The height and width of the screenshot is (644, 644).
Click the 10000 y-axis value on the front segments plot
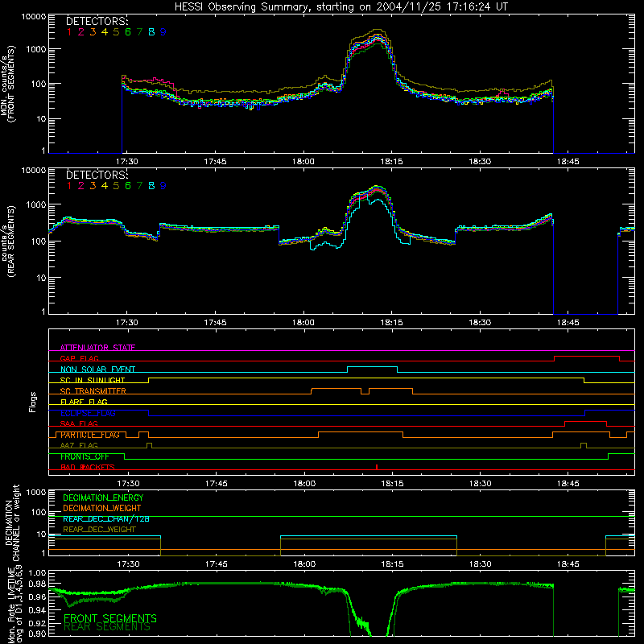34,16
